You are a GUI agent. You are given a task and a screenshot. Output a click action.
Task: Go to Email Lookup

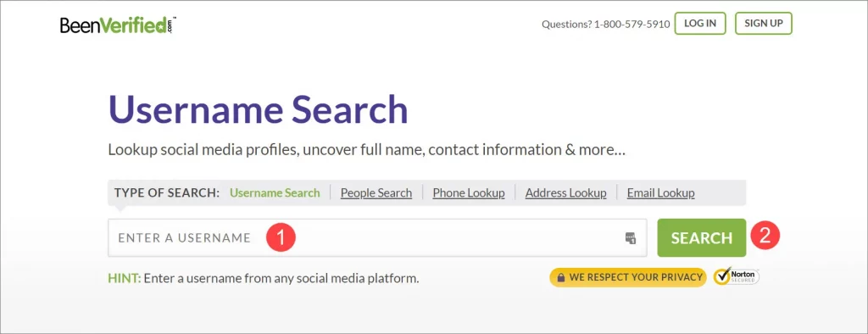[x=660, y=192]
